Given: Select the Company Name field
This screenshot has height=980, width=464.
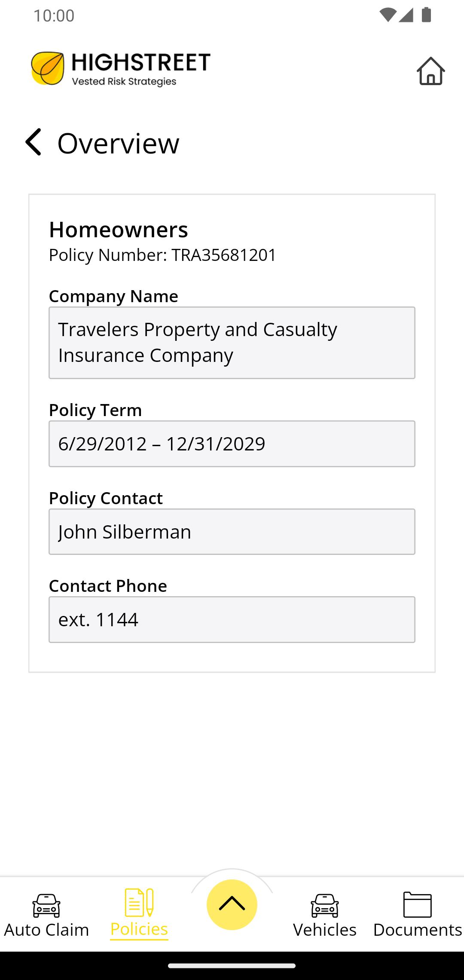Looking at the screenshot, I should coord(232,343).
